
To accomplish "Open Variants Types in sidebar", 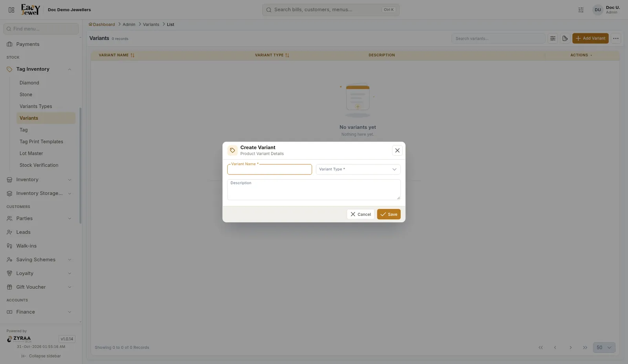I will tap(36, 106).
